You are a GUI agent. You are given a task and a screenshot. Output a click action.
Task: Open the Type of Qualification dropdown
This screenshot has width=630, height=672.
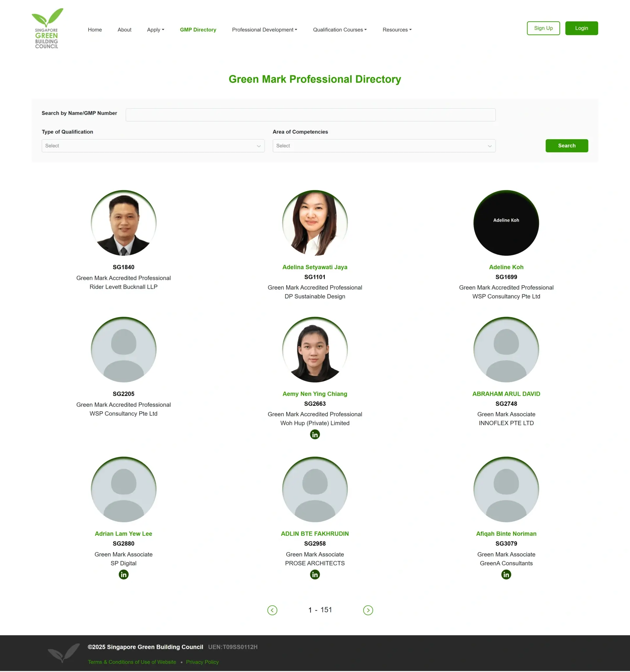153,146
